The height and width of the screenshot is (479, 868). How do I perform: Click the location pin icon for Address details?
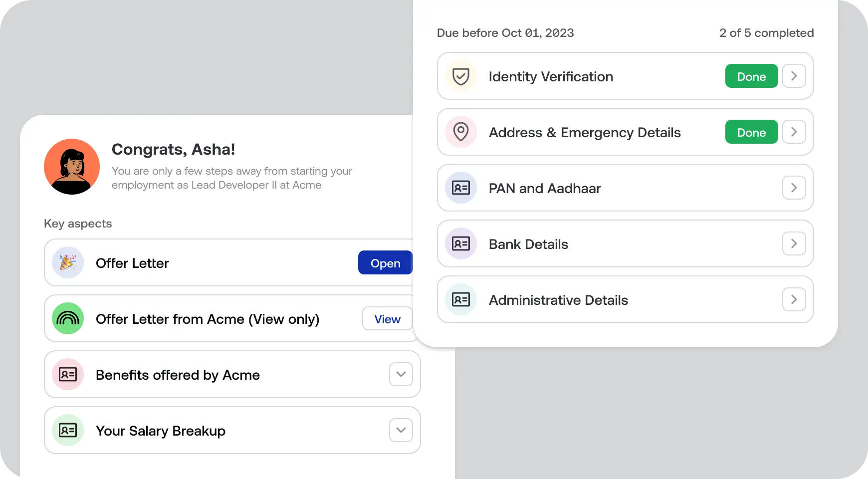[460, 132]
